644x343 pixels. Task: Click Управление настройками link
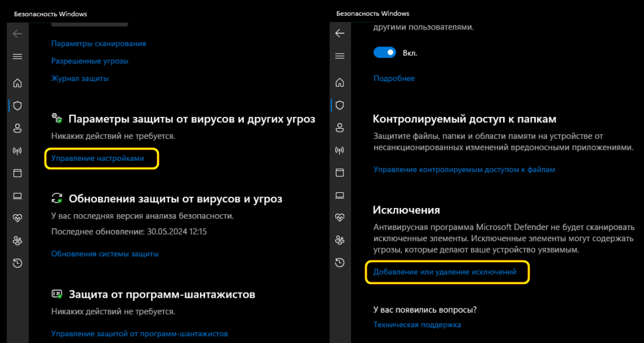[97, 158]
